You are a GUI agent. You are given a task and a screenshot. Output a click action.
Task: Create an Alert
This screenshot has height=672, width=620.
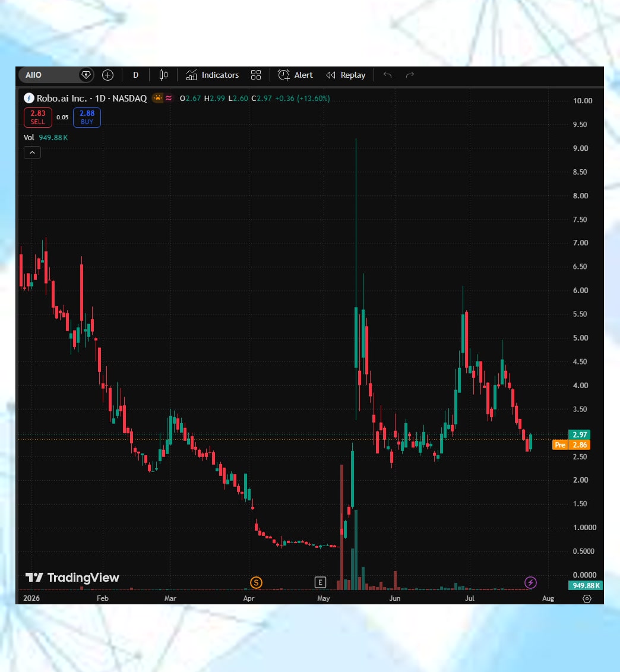point(295,75)
